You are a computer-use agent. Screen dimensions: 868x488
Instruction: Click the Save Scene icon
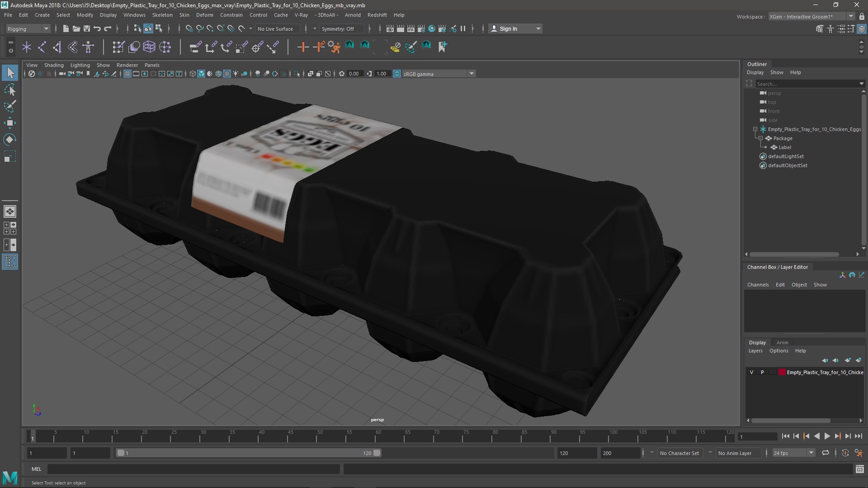coord(86,28)
